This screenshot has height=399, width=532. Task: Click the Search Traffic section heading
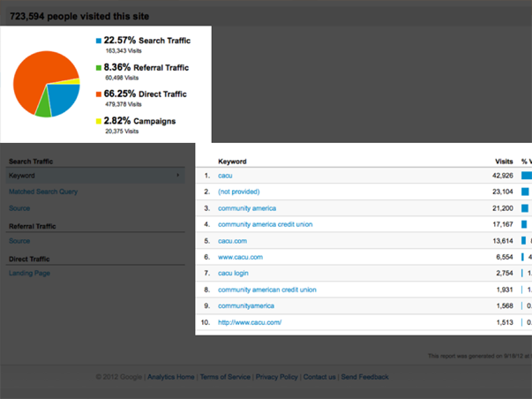pyautogui.click(x=31, y=162)
